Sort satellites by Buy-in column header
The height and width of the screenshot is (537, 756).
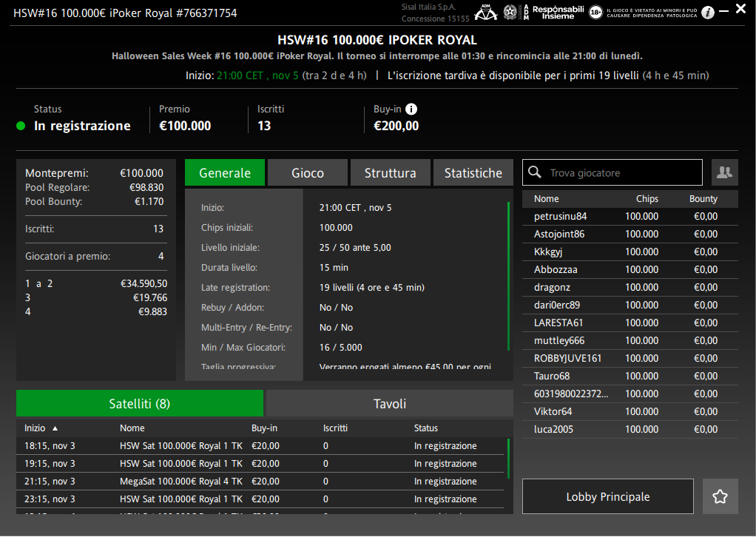point(264,428)
